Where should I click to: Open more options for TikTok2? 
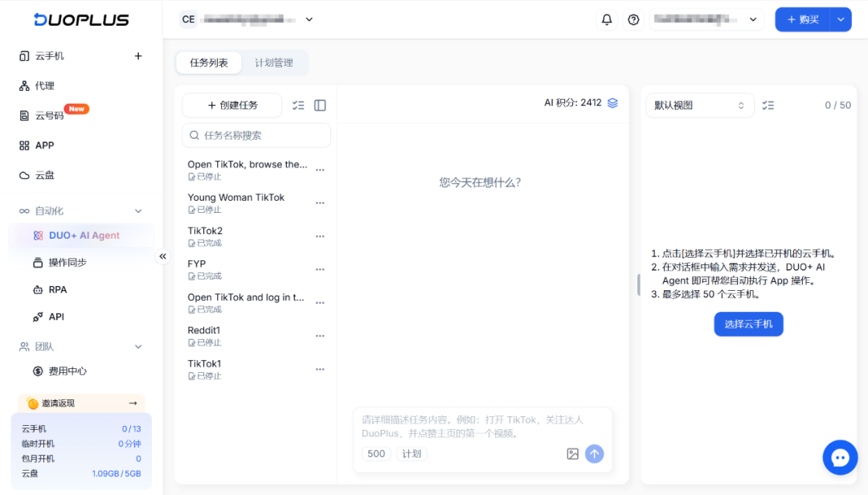[x=320, y=236]
